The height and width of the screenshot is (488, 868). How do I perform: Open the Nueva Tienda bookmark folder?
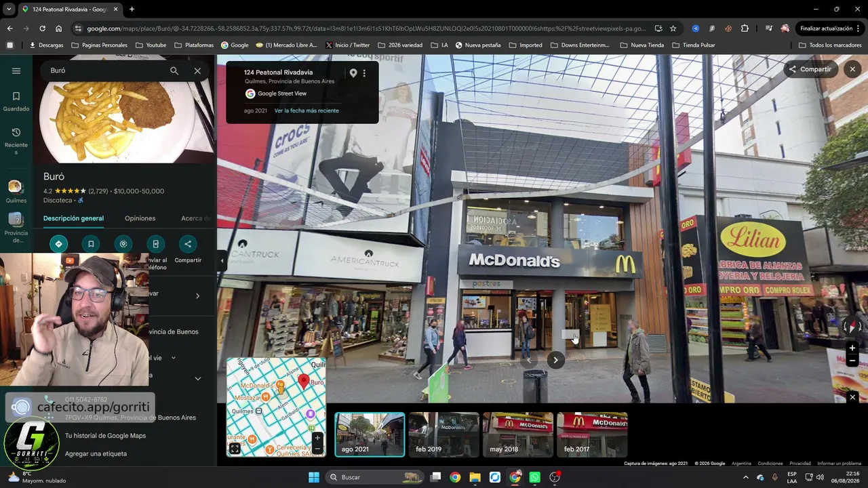[x=642, y=45]
